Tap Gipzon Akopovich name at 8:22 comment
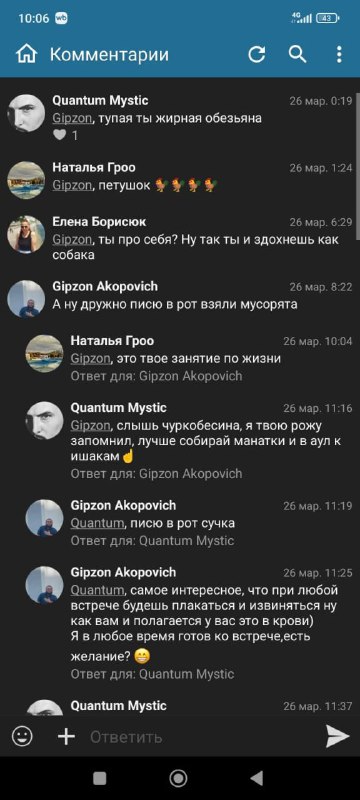The width and height of the screenshot is (360, 800). coord(105,286)
